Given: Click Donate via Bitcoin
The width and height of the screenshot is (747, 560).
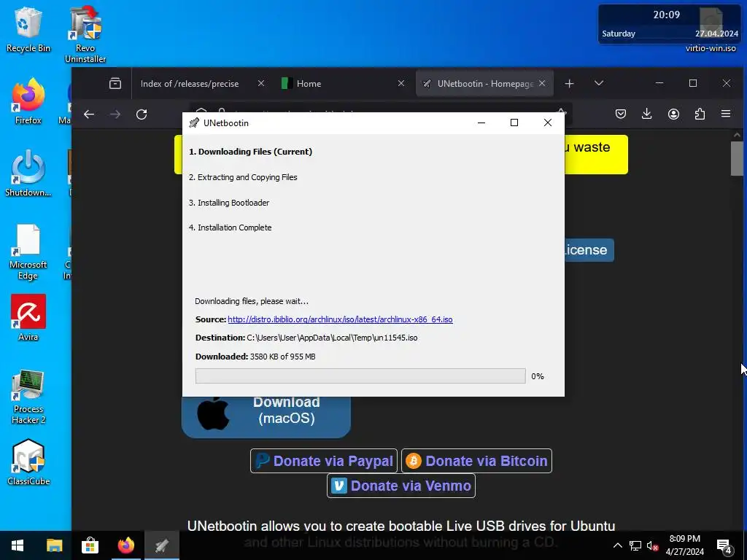Looking at the screenshot, I should 476,461.
